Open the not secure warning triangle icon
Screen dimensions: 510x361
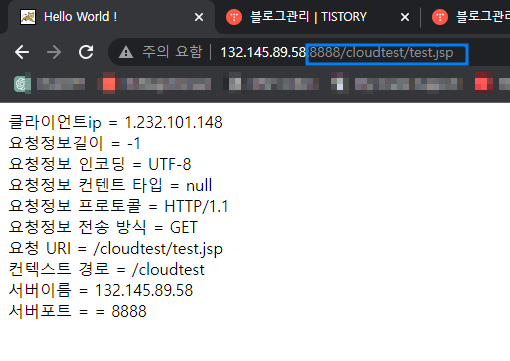tap(126, 52)
